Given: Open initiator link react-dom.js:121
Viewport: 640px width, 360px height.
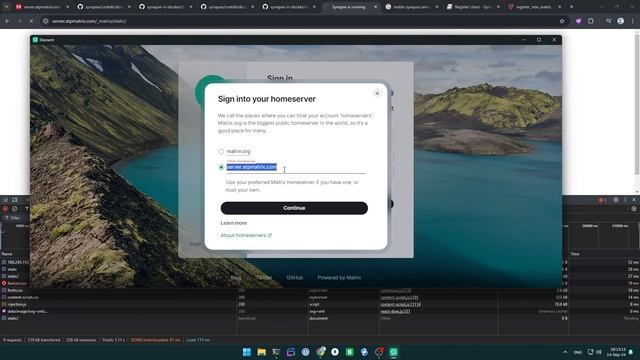Looking at the screenshot, I should (x=395, y=311).
